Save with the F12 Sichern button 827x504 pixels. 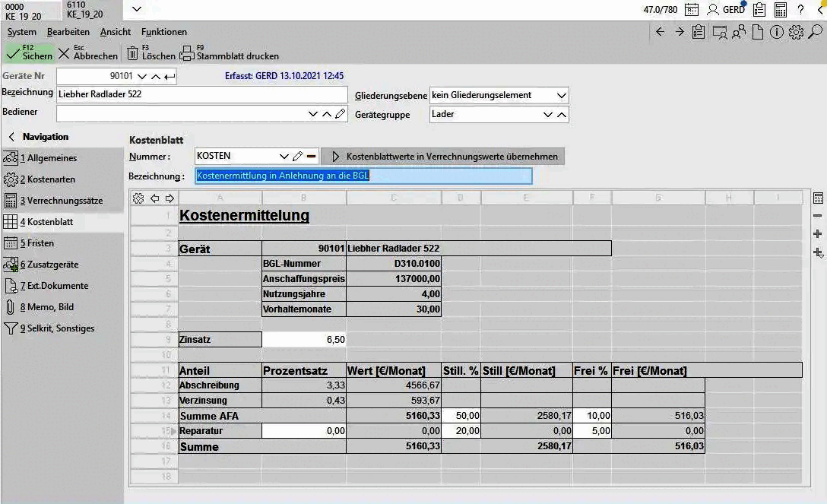[x=29, y=52]
